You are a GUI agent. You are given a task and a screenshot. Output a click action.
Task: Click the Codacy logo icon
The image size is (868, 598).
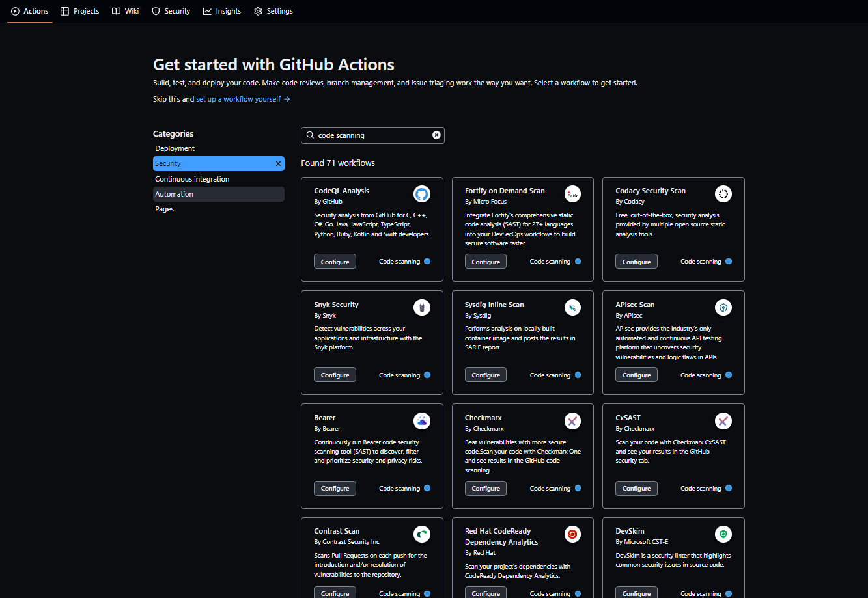[x=723, y=194]
